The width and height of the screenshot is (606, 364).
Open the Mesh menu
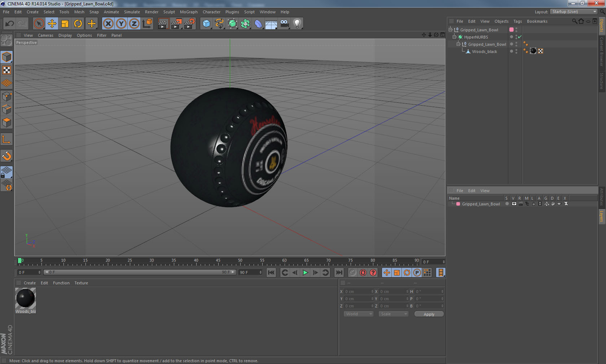79,12
